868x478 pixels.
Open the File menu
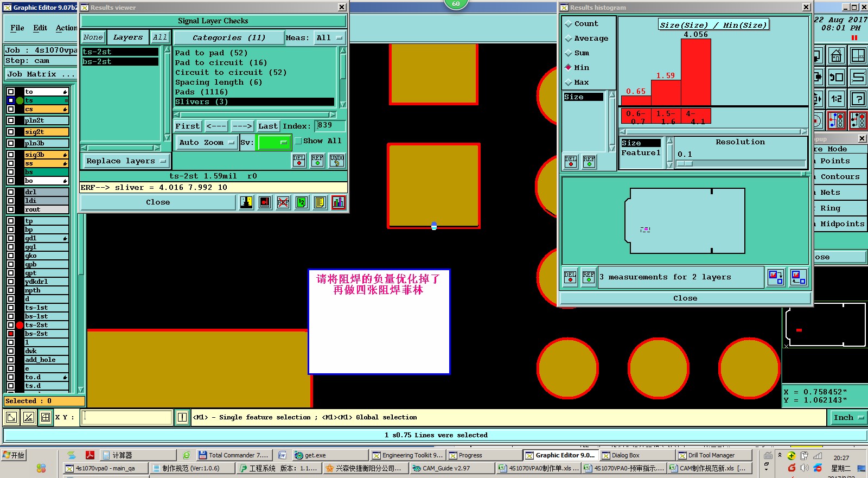point(17,28)
